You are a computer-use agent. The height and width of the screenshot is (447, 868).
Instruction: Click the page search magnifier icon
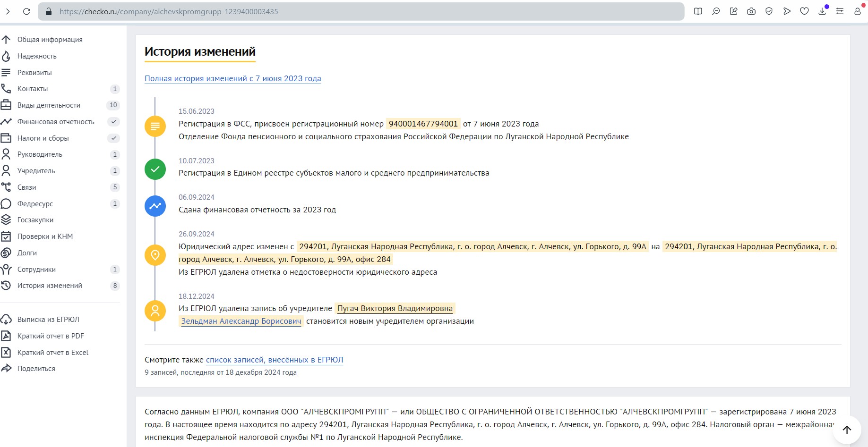click(x=716, y=11)
